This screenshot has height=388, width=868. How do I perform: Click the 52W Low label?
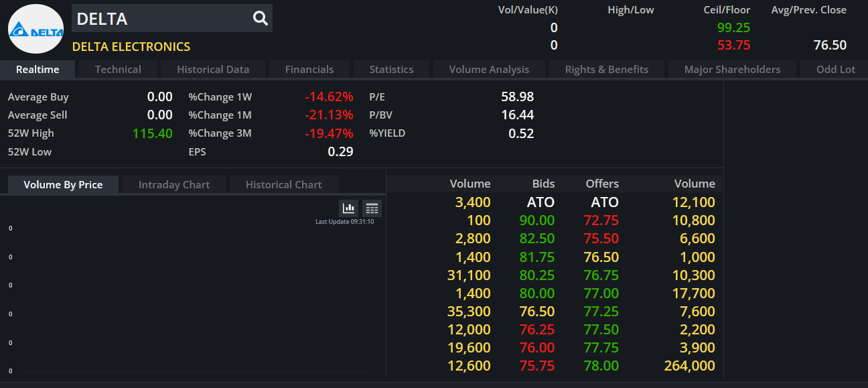(x=29, y=151)
